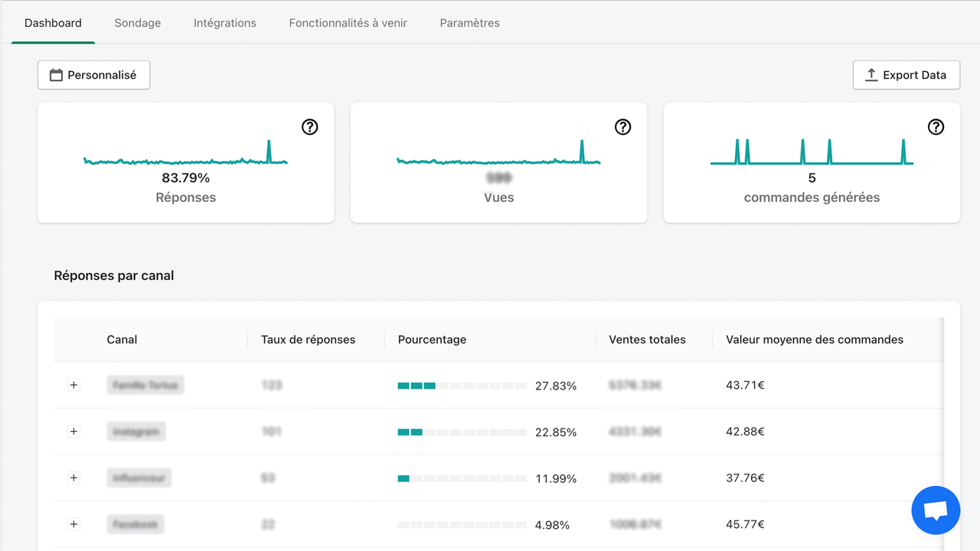
Task: Click the 22.85% percentage progress bar
Action: [462, 432]
